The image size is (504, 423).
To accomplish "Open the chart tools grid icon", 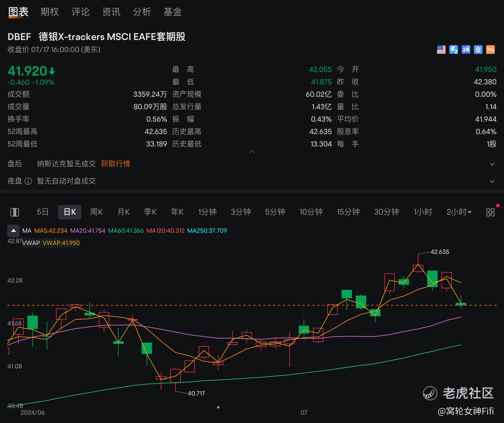I will pyautogui.click(x=490, y=212).
